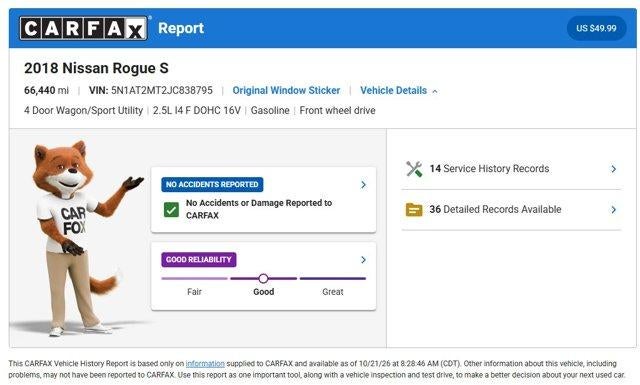Click the VIN 5N1AT2MT2JC838795 text

tap(151, 90)
